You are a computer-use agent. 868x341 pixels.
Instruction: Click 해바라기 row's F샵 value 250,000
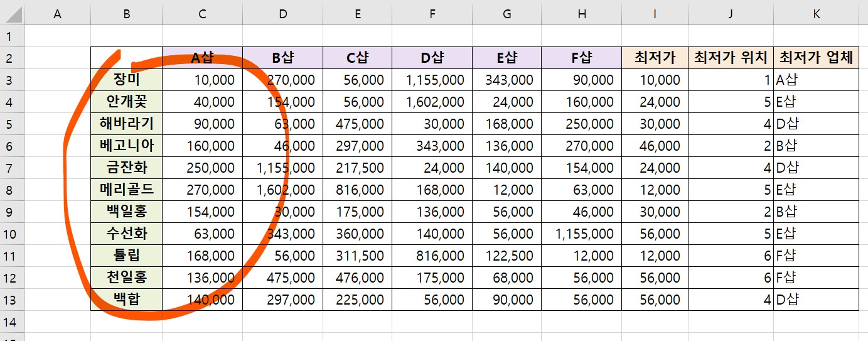[x=582, y=124]
